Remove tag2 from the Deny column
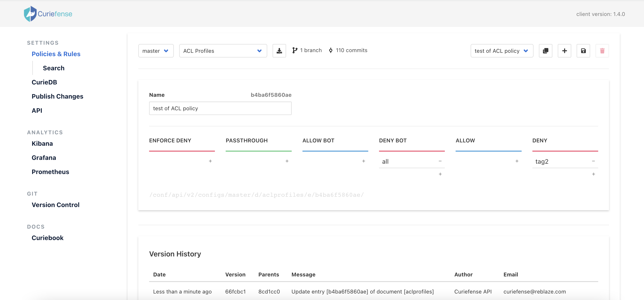Screen dimensions: 644x300 tap(593, 161)
